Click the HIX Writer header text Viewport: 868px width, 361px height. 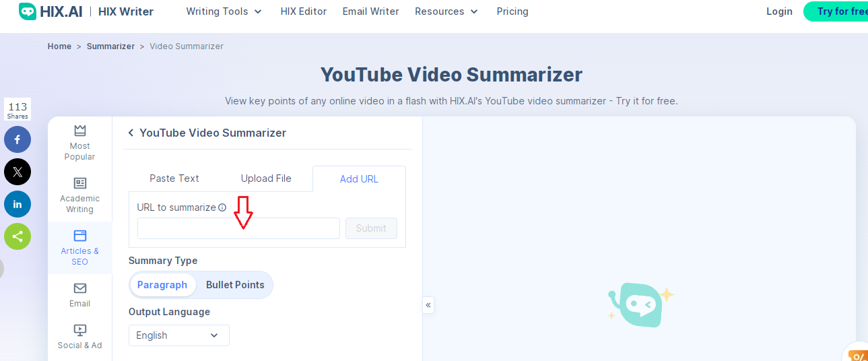pyautogui.click(x=126, y=11)
